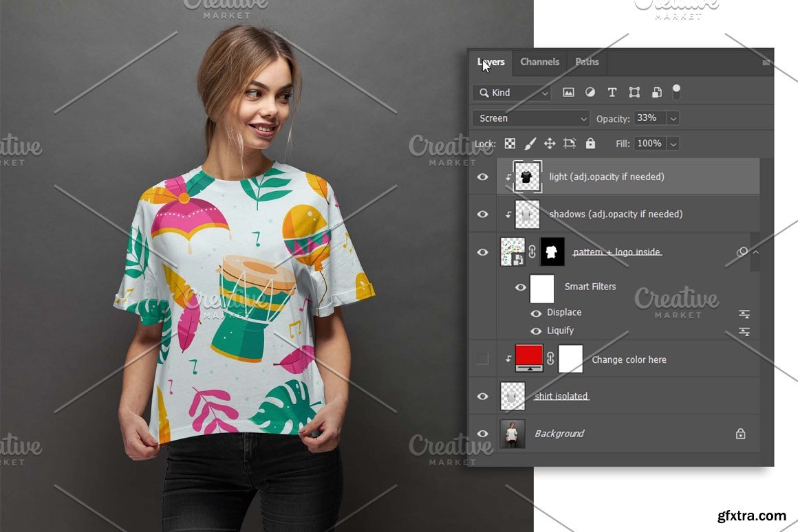Hide the Background layer
The height and width of the screenshot is (532, 798).
click(483, 434)
